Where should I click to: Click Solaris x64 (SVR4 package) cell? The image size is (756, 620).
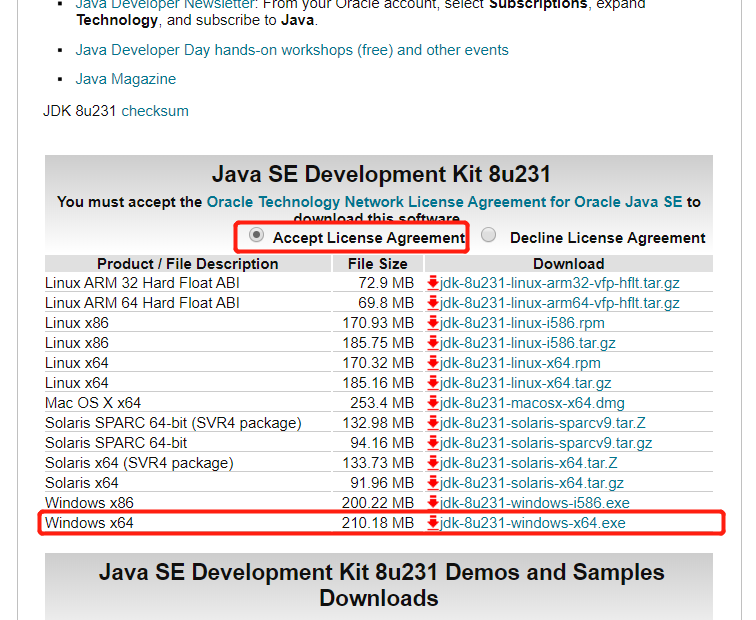[188, 463]
